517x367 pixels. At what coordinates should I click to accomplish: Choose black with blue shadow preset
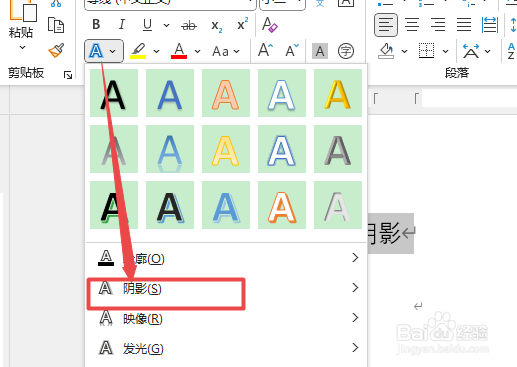[x=170, y=205]
